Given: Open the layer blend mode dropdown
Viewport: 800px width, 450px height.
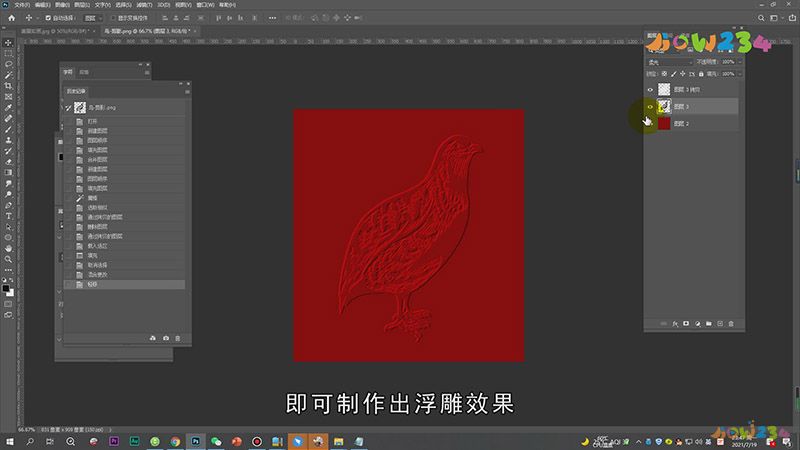Looking at the screenshot, I should pyautogui.click(x=670, y=62).
